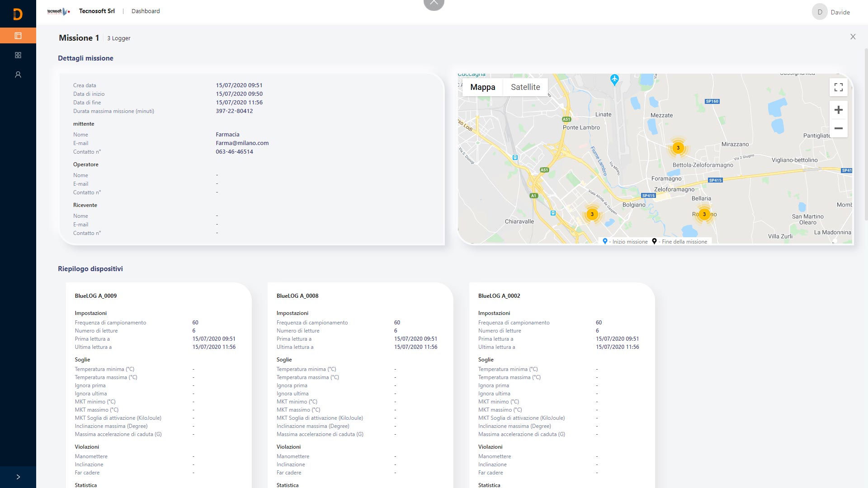This screenshot has height=488, width=868.
Task: Click the A1 highway badge on map
Action: tap(533, 196)
